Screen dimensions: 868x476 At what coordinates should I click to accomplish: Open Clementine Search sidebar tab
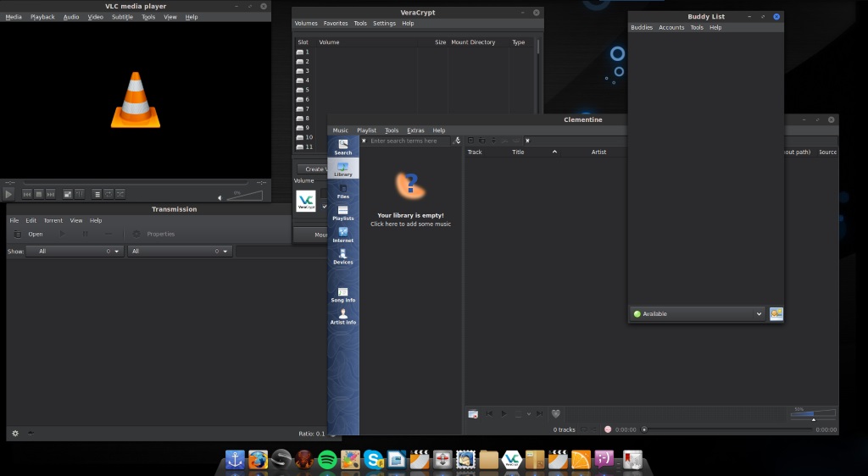click(x=342, y=147)
